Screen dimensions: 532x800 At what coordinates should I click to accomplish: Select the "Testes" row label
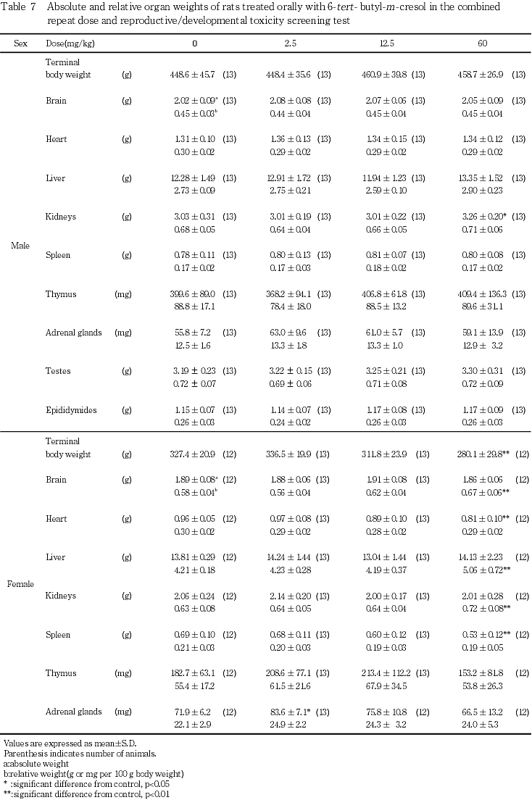point(57,372)
